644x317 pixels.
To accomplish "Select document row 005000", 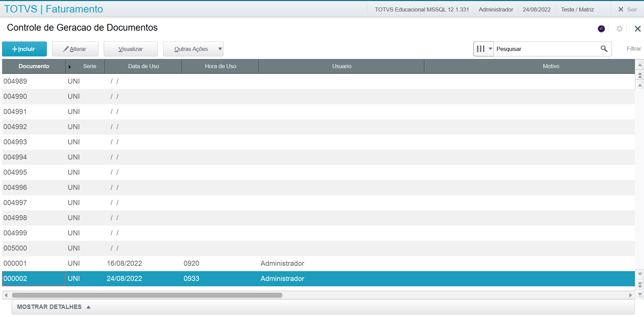I will [x=318, y=248].
